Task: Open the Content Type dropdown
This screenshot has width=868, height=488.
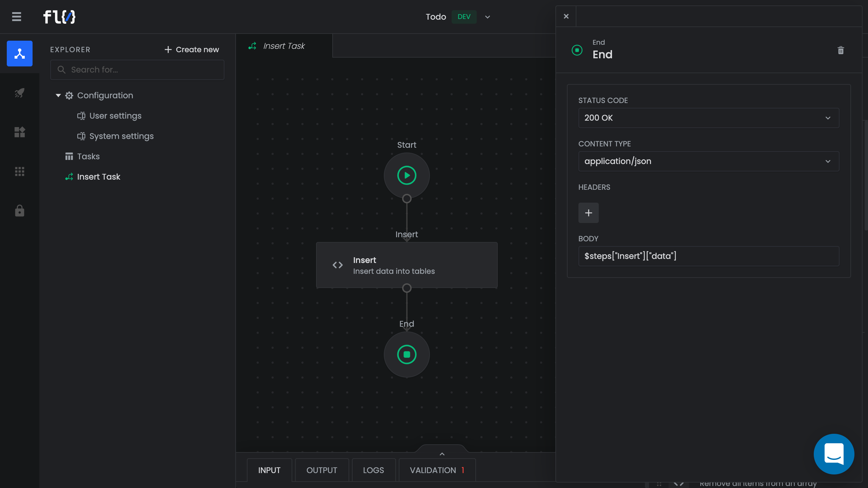Action: click(x=709, y=161)
